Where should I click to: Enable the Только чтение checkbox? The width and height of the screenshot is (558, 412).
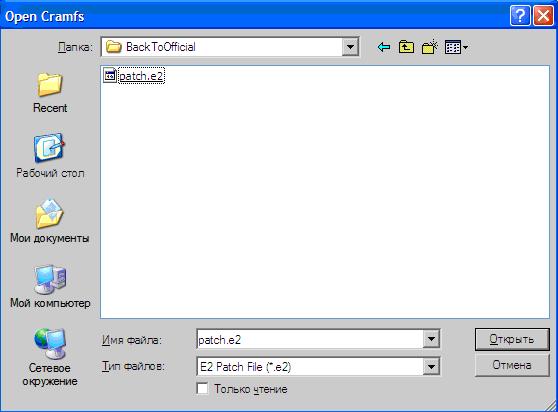202,389
